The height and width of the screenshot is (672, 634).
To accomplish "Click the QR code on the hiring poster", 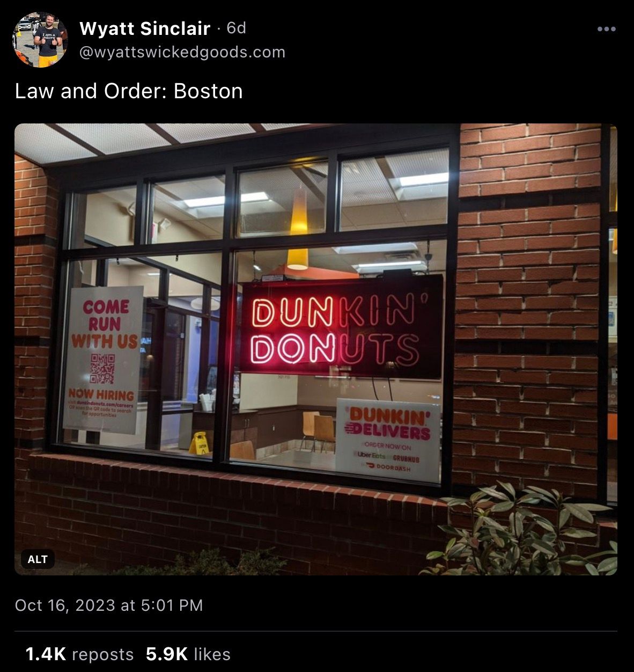I will (102, 369).
